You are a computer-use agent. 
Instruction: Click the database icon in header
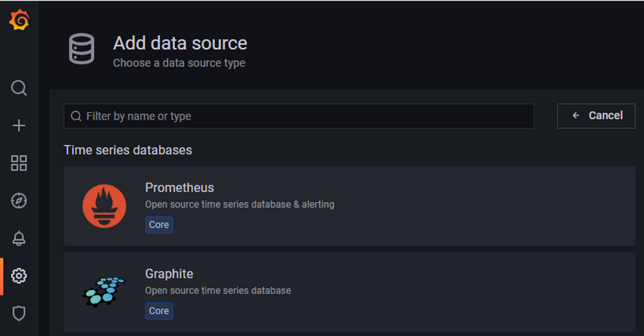coord(82,49)
